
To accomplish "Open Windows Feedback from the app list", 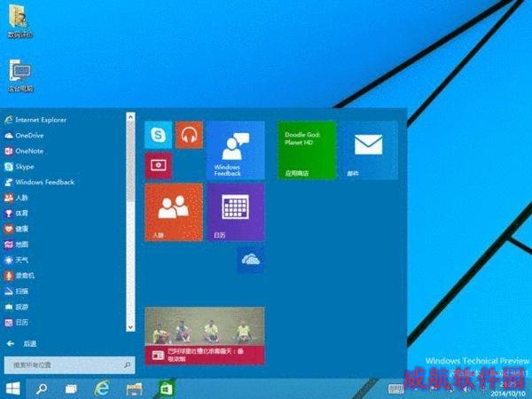I will click(39, 182).
